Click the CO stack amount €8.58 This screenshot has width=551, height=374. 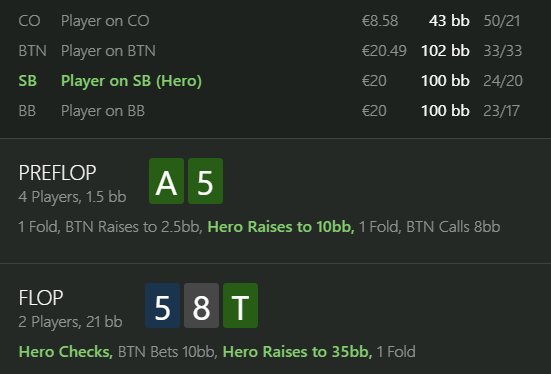pos(380,21)
